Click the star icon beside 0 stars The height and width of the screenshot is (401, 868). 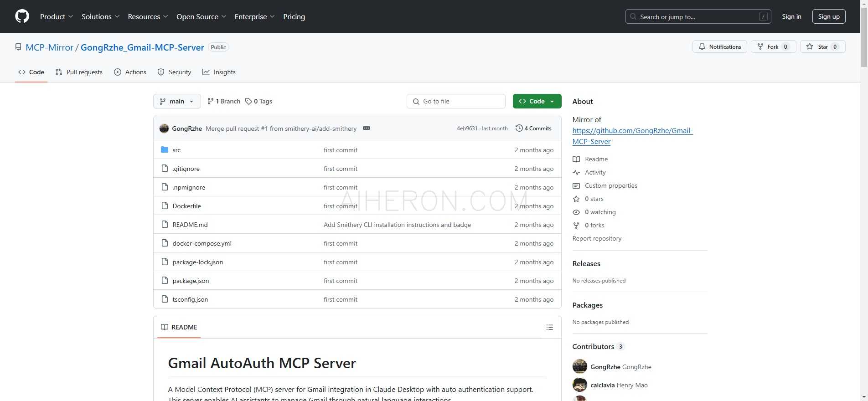click(x=576, y=199)
